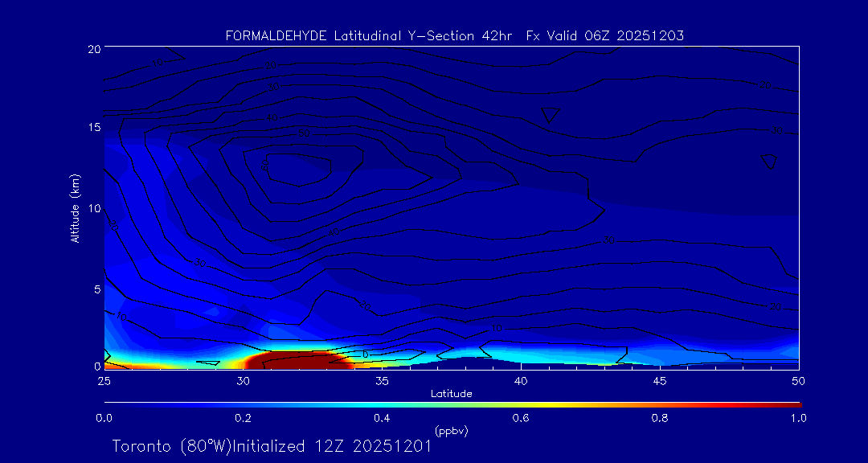Click the red formaldehyde hotspot near the surface
The image size is (868, 463).
tap(297, 360)
